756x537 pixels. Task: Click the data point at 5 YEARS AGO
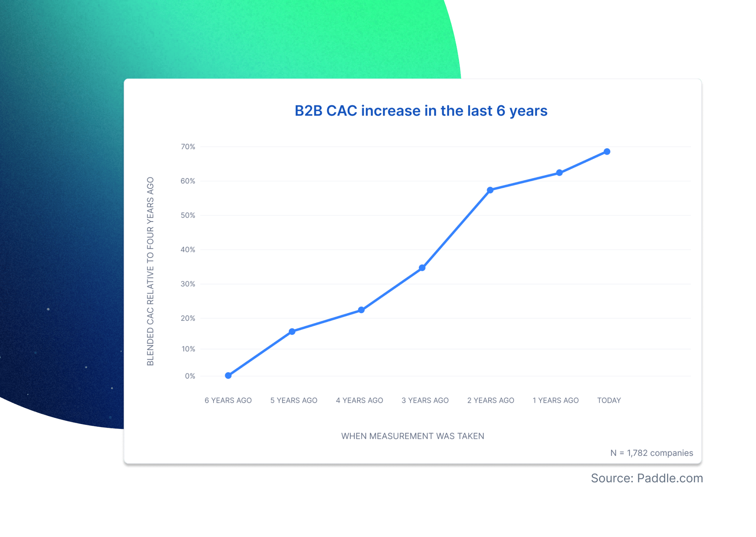click(x=292, y=332)
